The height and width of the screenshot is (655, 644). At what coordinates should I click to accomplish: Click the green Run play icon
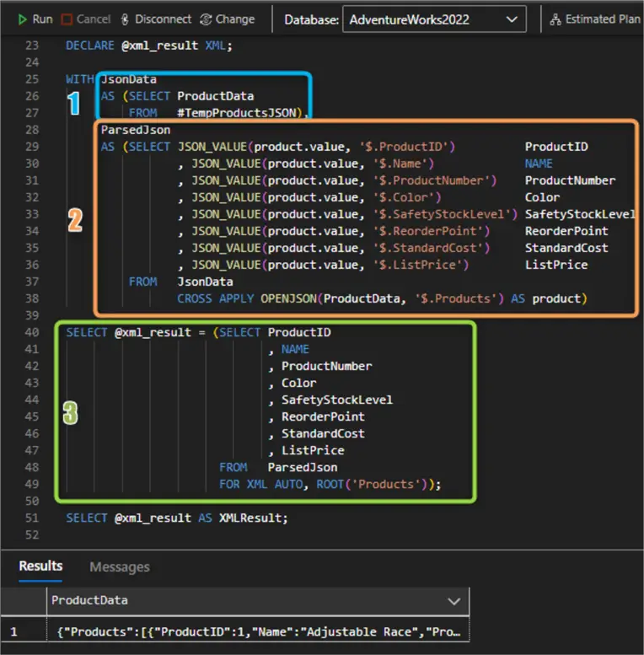coord(22,19)
